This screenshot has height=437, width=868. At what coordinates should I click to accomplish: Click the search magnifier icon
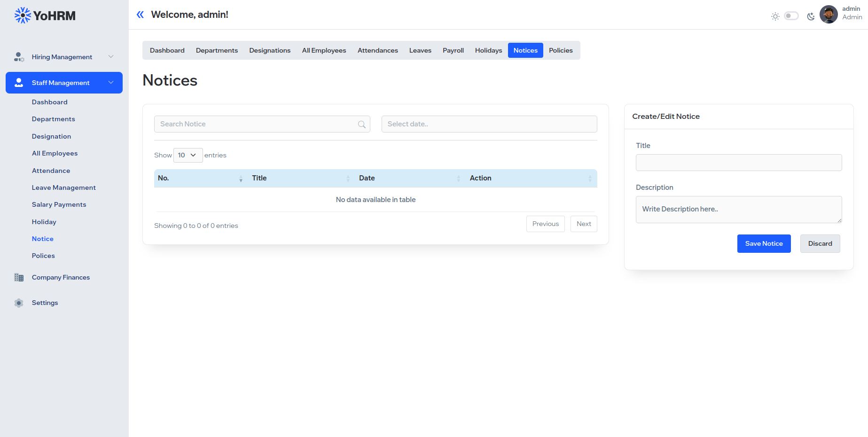coord(362,125)
